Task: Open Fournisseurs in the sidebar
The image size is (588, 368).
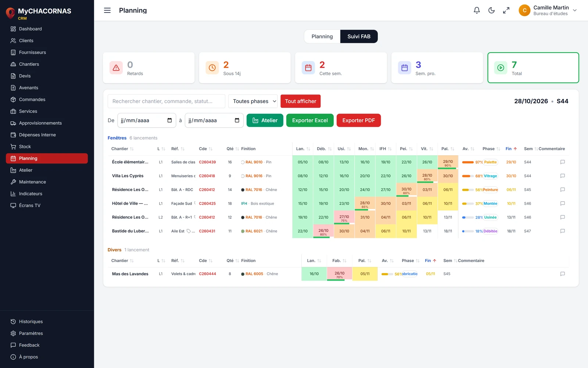Action: click(47, 52)
